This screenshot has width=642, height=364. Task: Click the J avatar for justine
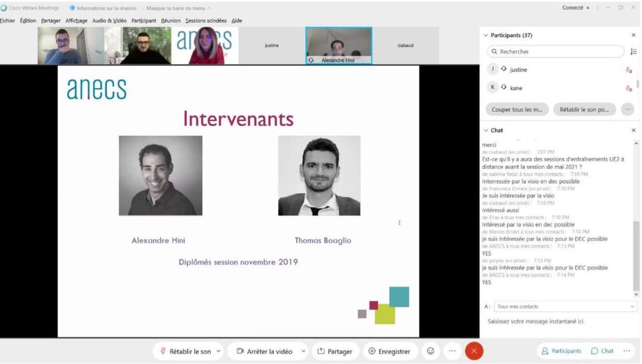(493, 69)
